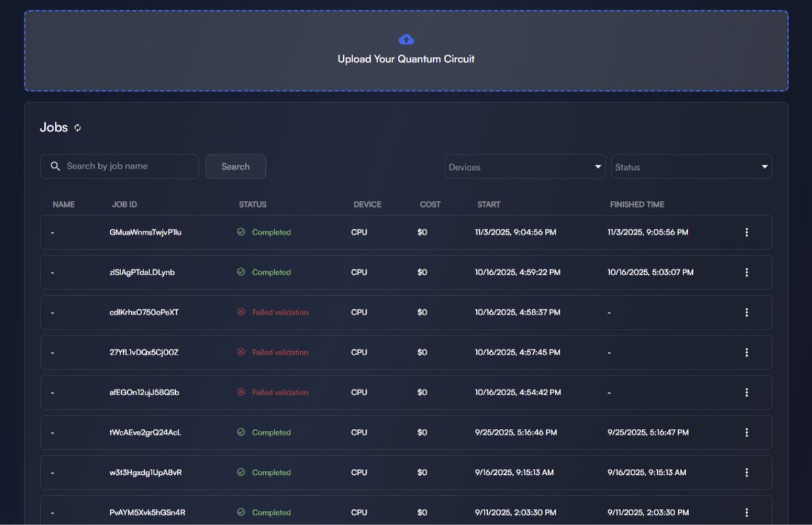Image resolution: width=812 pixels, height=525 pixels.
Task: Open the Status filter dropdown
Action: (692, 166)
